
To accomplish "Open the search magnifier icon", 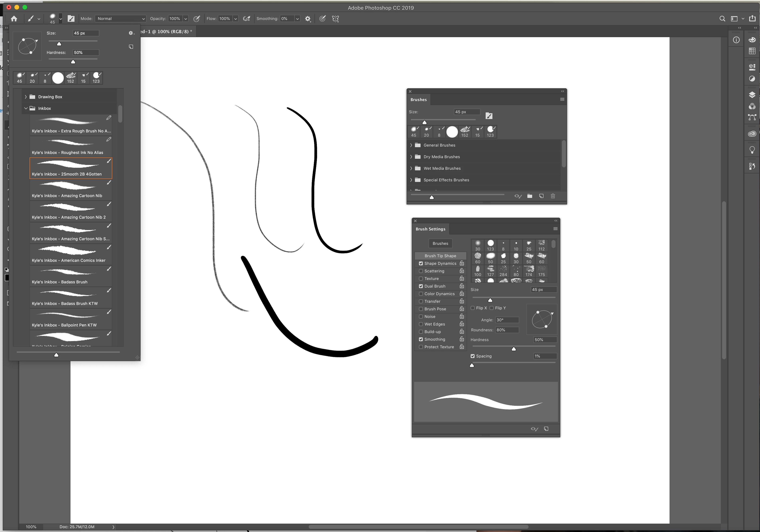I will 722,19.
